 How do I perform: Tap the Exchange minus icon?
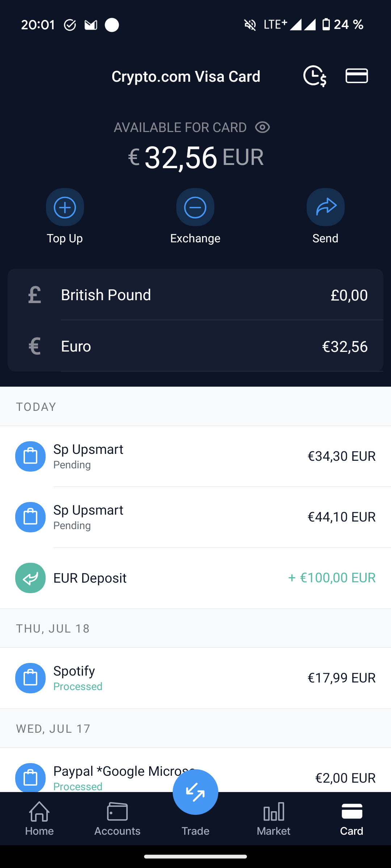[x=195, y=207]
